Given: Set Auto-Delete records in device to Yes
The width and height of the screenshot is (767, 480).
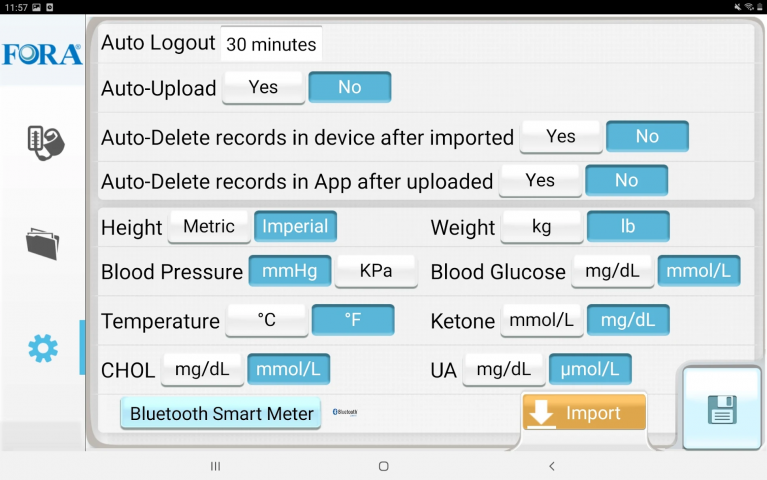Looking at the screenshot, I should (561, 137).
